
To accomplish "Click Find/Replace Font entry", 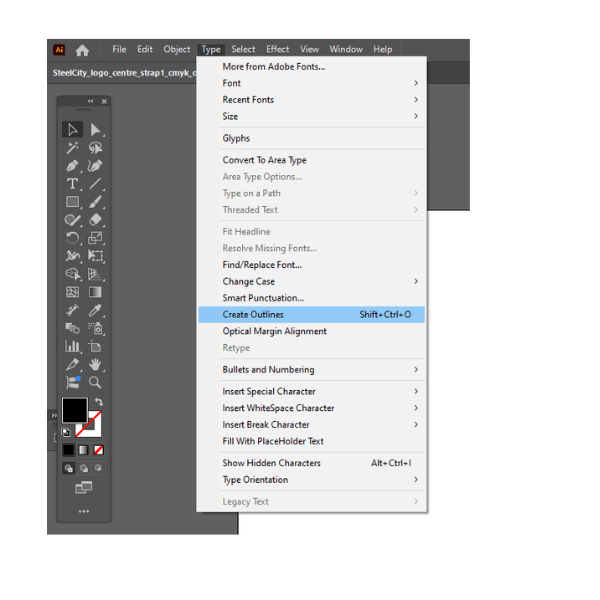I will click(311, 265).
